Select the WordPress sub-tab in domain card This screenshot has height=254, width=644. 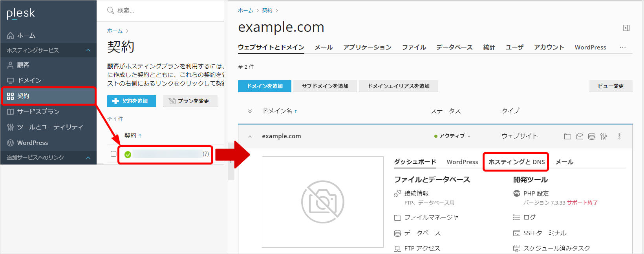[x=462, y=162]
